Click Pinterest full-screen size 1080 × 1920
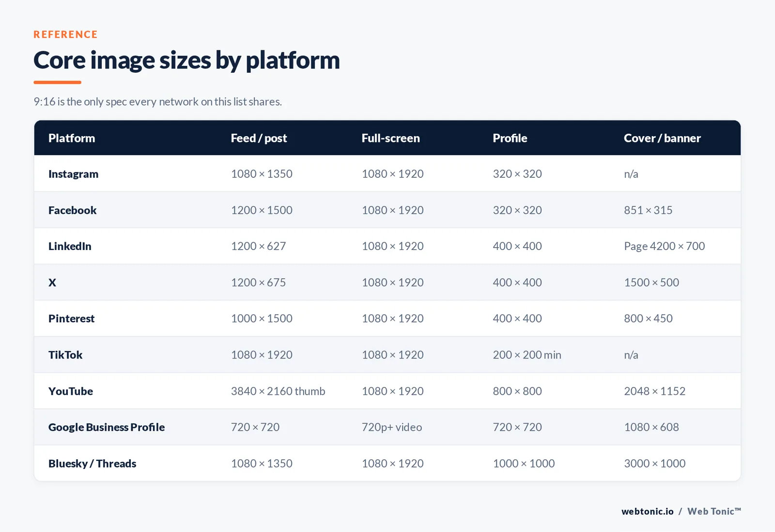Screen dimensions: 775x532 (x=392, y=319)
